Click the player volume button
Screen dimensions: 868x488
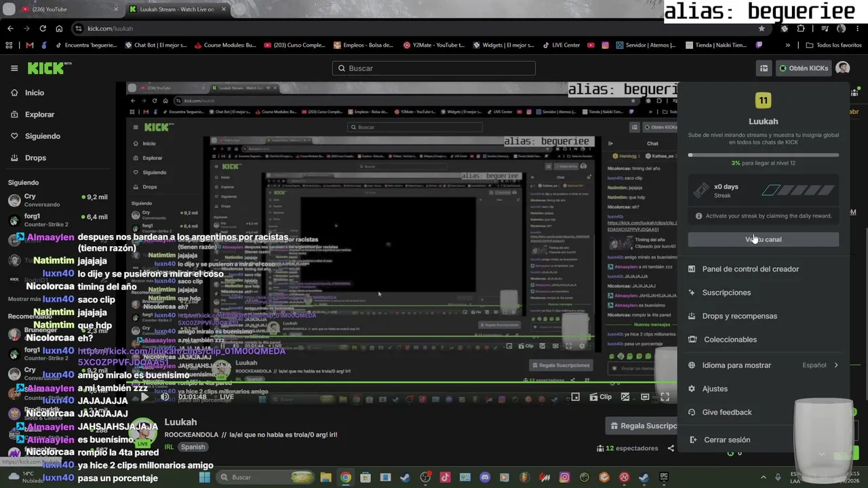(x=165, y=397)
